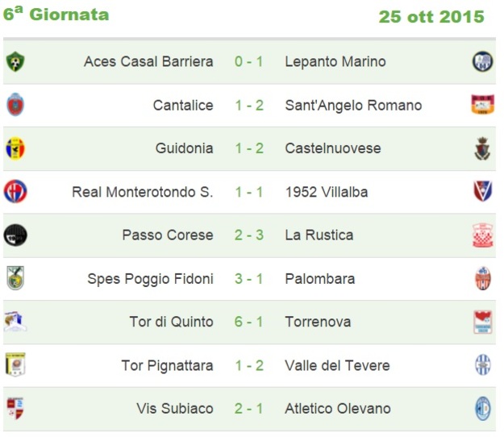Select the Valle del Tevere team name
This screenshot has height=437, width=504.
click(337, 365)
